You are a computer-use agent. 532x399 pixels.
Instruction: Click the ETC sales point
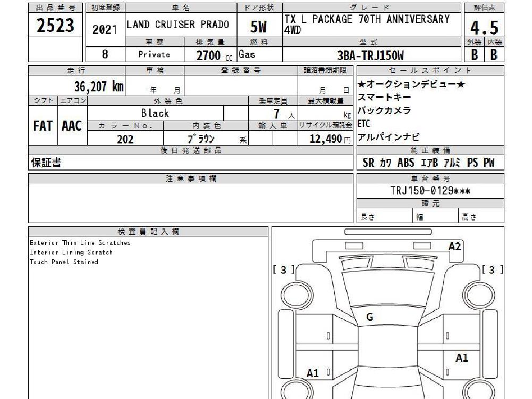[x=364, y=123]
